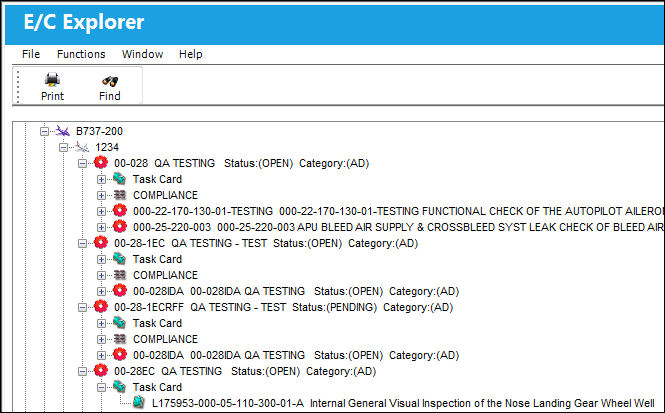Collapse the 00-28EC QA TESTING node
The height and width of the screenshot is (413, 665).
point(82,371)
